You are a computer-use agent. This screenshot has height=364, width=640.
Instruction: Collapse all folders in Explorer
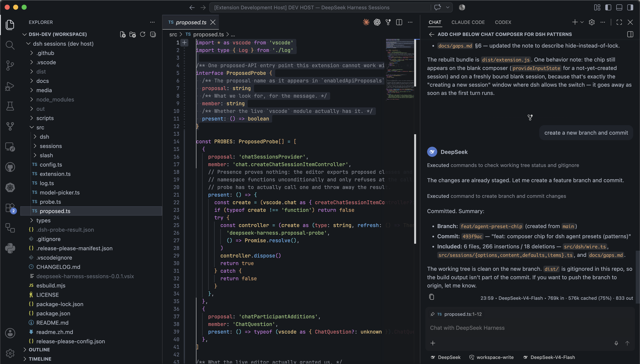tap(153, 34)
